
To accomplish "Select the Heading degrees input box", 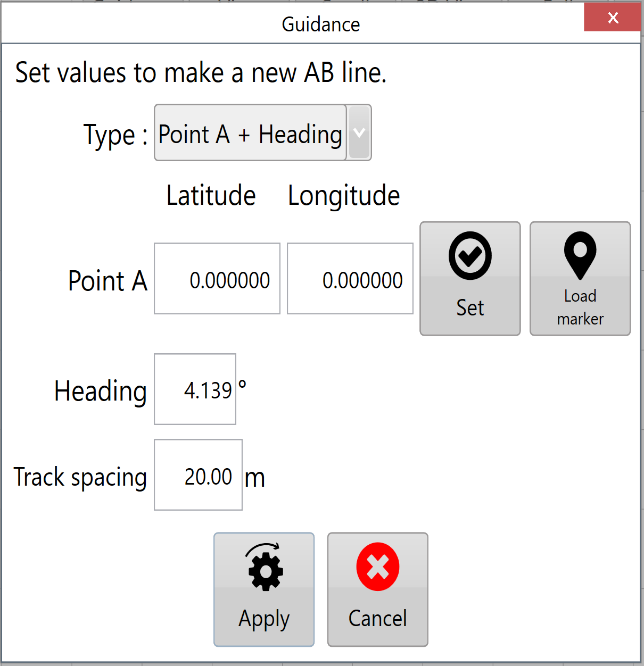I will tap(195, 389).
